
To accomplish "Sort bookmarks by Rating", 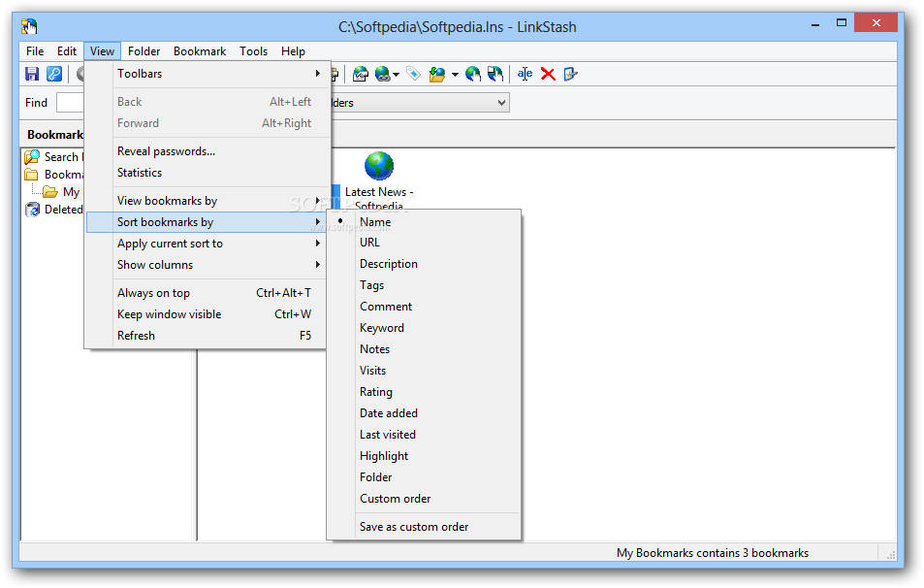I will pos(424,392).
